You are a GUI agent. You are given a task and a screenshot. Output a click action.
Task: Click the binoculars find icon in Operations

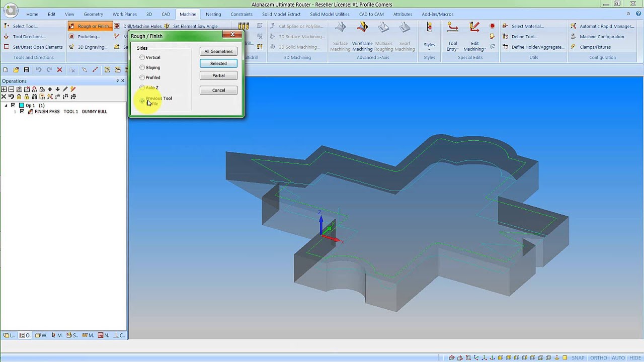click(x=35, y=97)
